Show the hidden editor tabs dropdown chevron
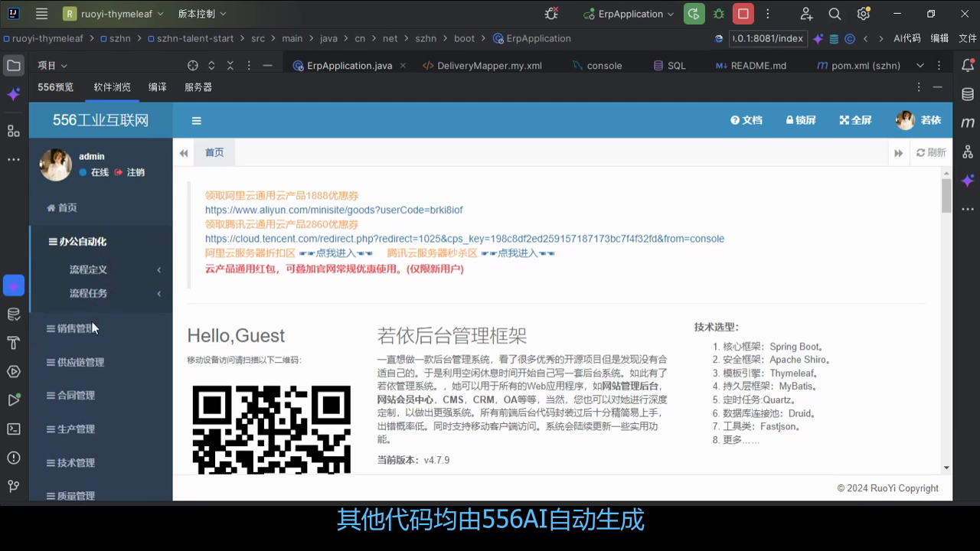The image size is (980, 551). [x=920, y=66]
